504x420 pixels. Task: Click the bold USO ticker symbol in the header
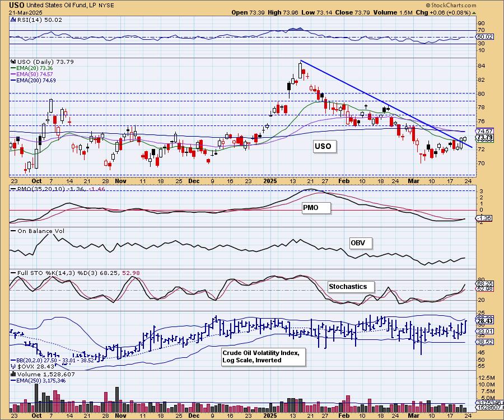16,5
